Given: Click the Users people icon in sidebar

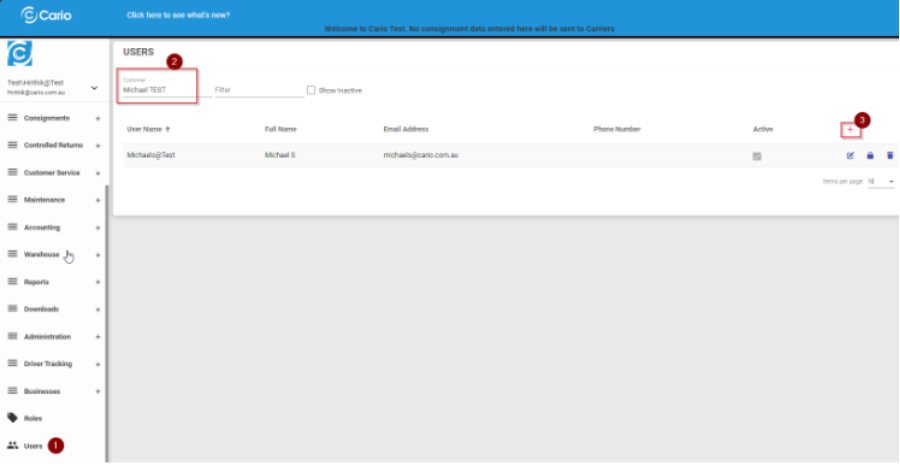Looking at the screenshot, I should click(x=13, y=445).
